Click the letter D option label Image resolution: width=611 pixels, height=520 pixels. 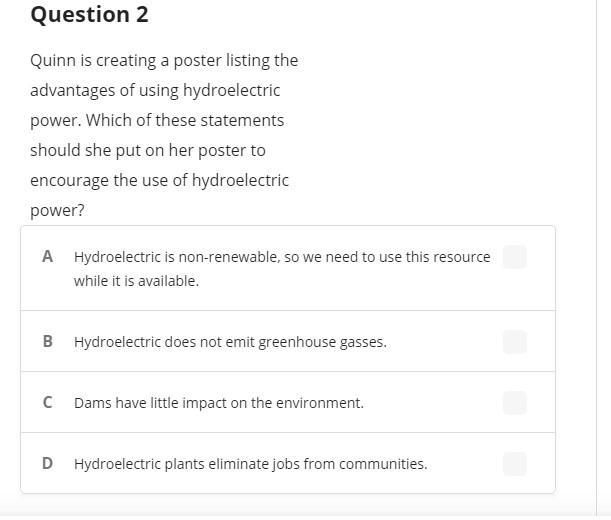click(x=47, y=464)
